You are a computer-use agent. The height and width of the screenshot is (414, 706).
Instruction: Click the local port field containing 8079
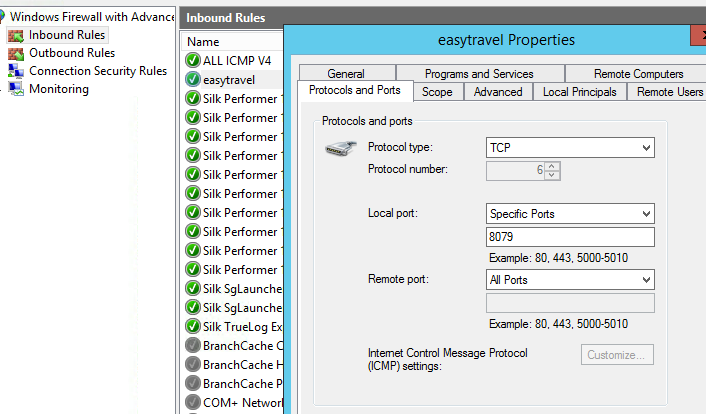coord(569,237)
